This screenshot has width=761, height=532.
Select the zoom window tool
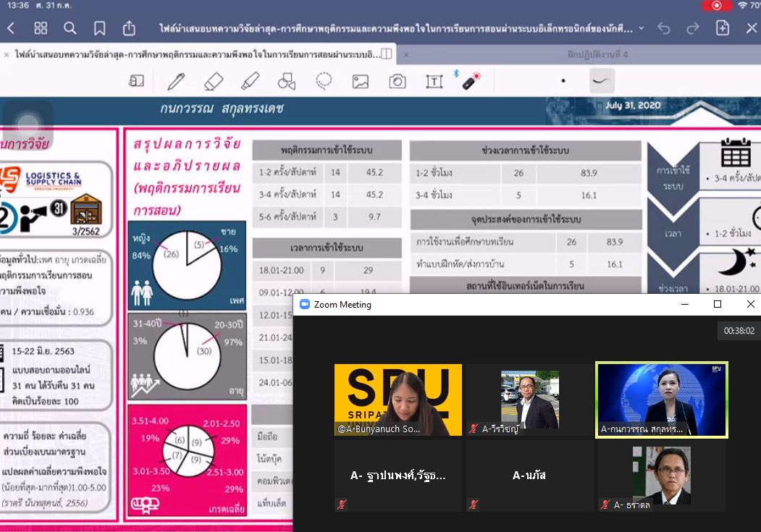click(136, 81)
